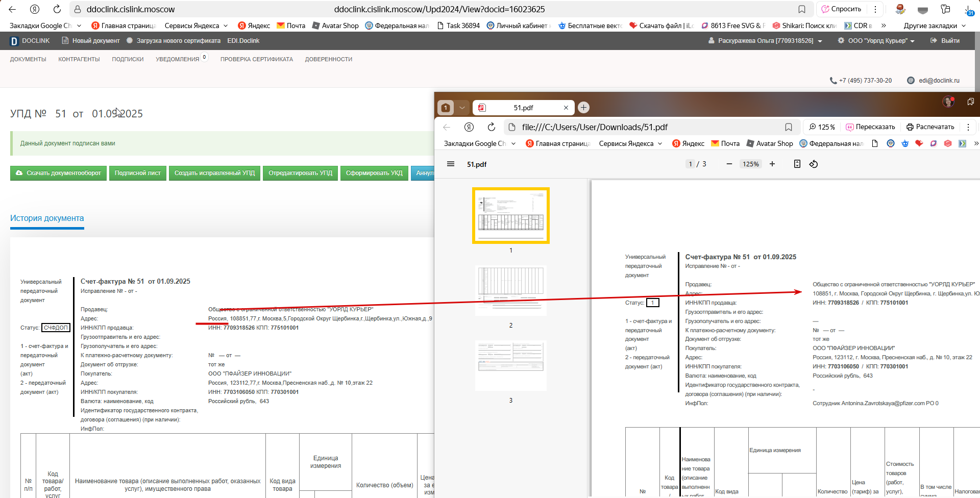This screenshot has width=980, height=498.
Task: Expand user menu Раскуражева Ольга
Action: pyautogui.click(x=765, y=41)
